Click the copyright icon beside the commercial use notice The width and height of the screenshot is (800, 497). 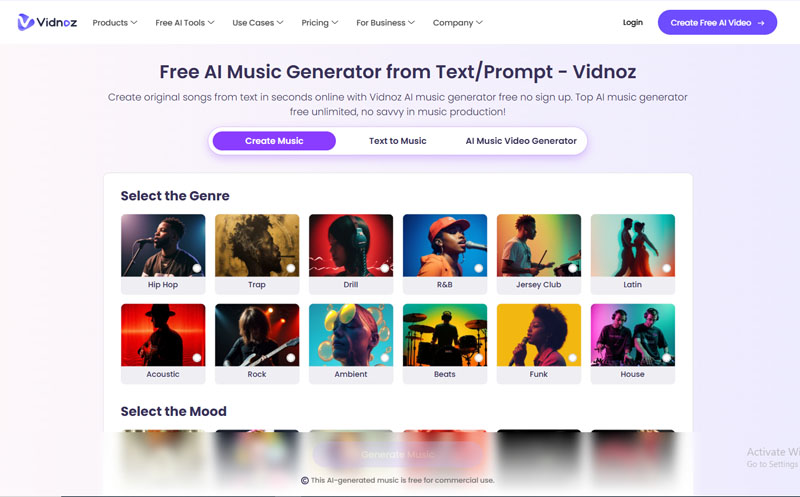coord(305,480)
